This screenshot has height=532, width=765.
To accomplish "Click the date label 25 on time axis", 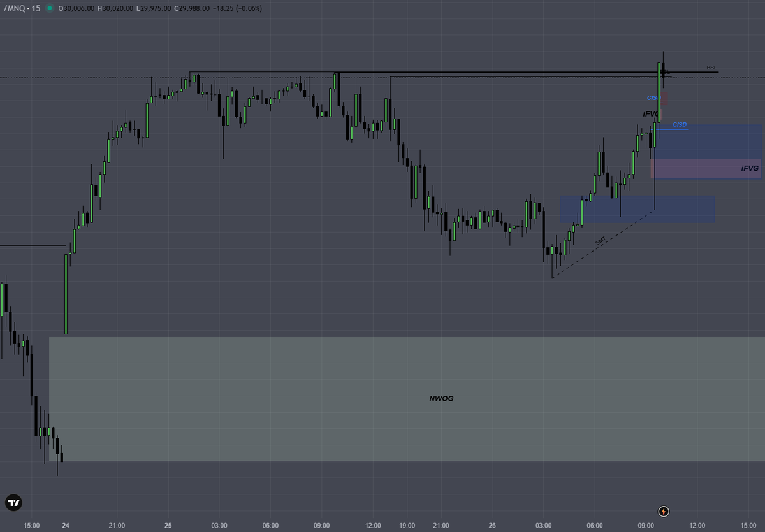I will [x=168, y=526].
